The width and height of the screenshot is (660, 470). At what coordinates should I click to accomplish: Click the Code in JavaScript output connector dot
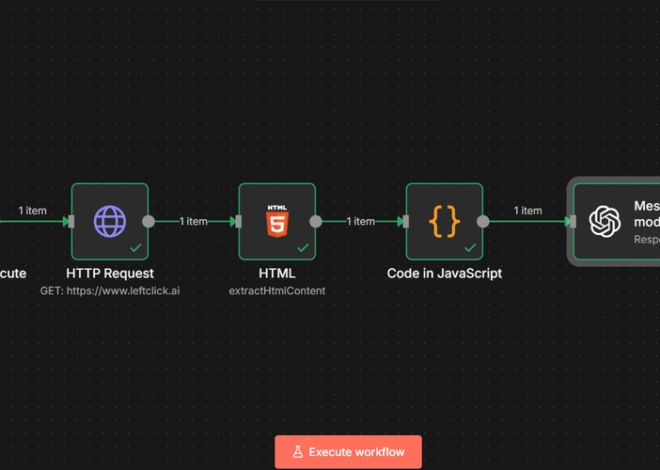[483, 221]
